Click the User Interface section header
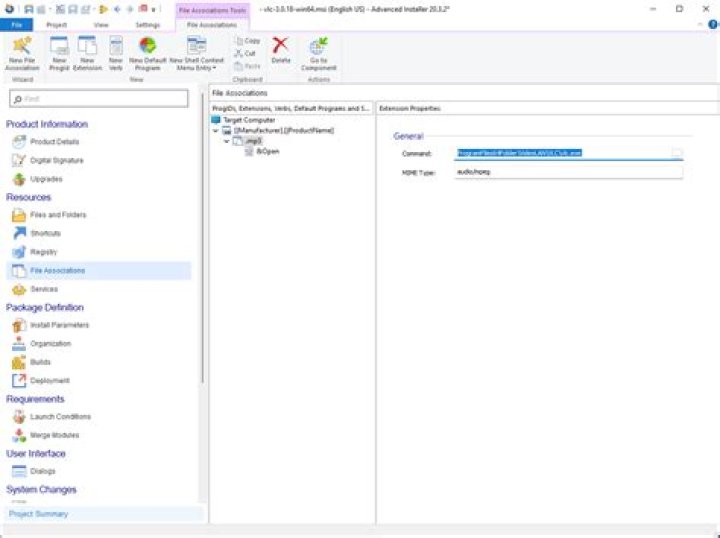Image resolution: width=720 pixels, height=538 pixels. [36, 454]
